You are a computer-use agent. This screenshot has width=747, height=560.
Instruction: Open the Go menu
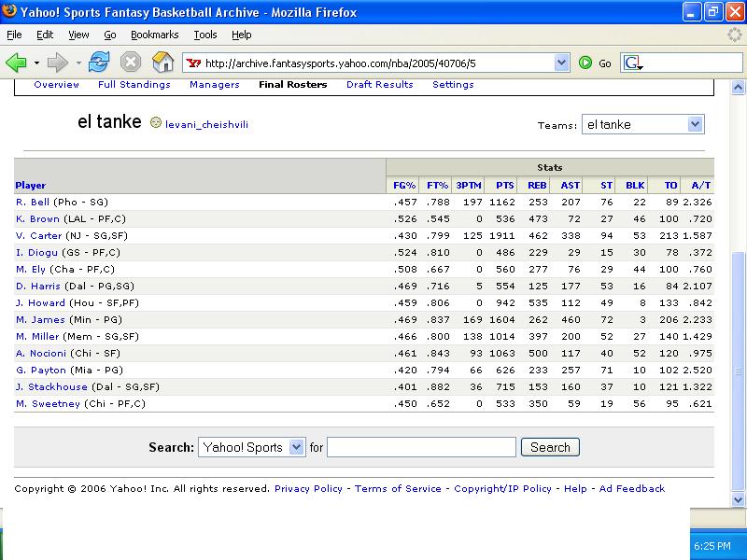[x=110, y=35]
